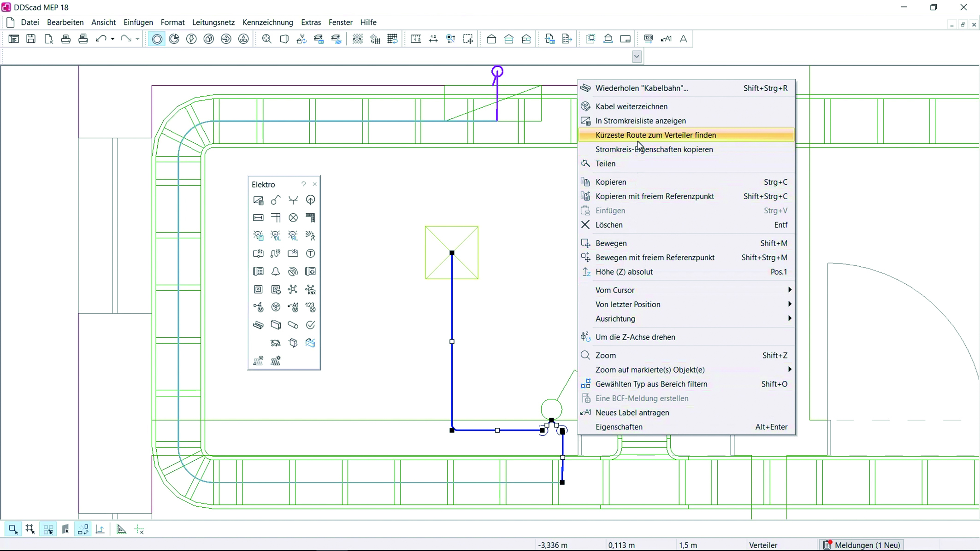Viewport: 980px width, 551px height.
Task: Toggle the triangle ruler snap icon
Action: pyautogui.click(x=121, y=529)
